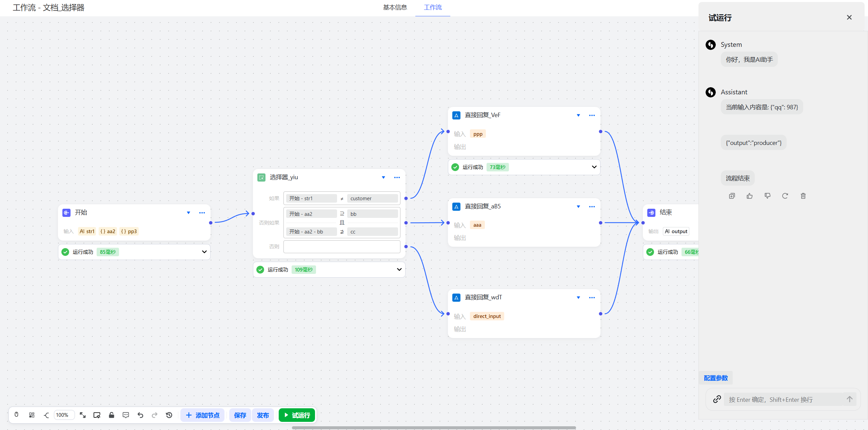868x430 pixels.
Task: Expand run details on 直接回复_VeF node
Action: tap(594, 167)
